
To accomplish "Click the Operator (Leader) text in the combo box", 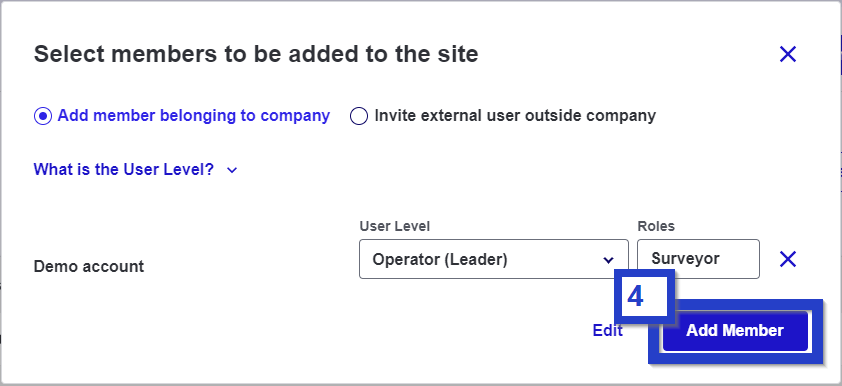I will click(440, 260).
